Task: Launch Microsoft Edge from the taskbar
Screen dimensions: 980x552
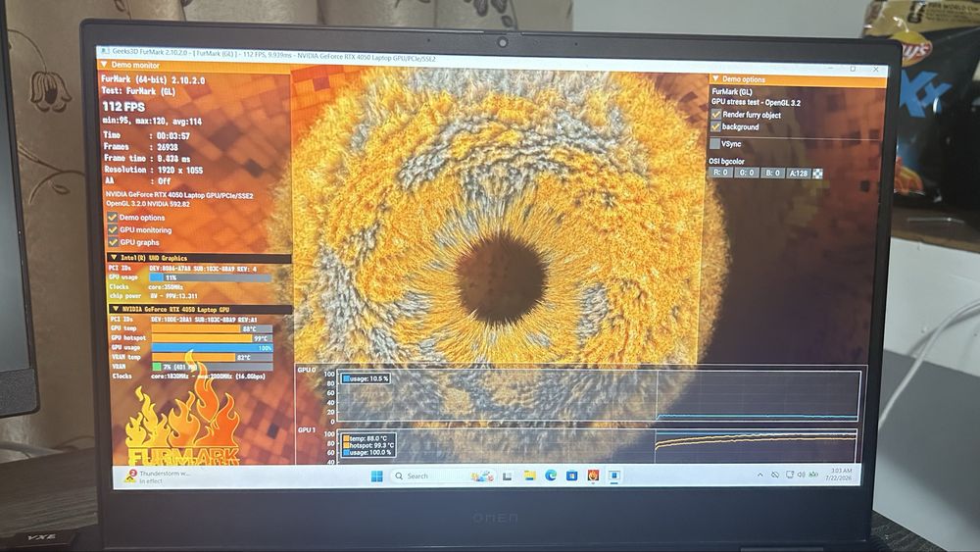Action: [x=551, y=476]
